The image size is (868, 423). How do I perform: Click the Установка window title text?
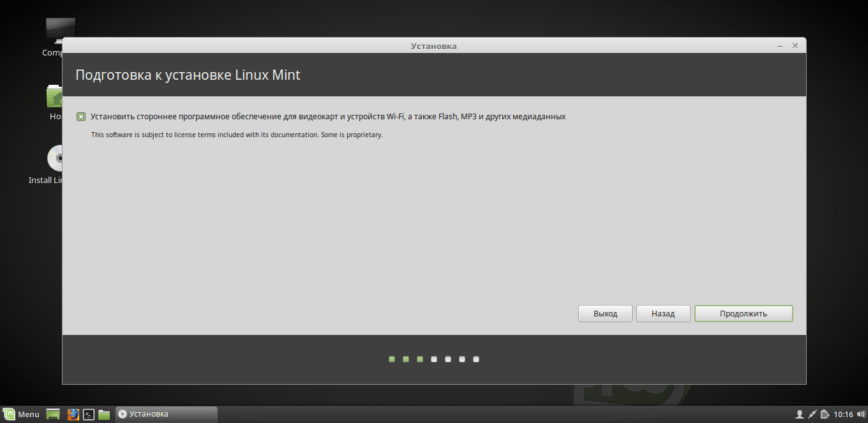click(434, 46)
